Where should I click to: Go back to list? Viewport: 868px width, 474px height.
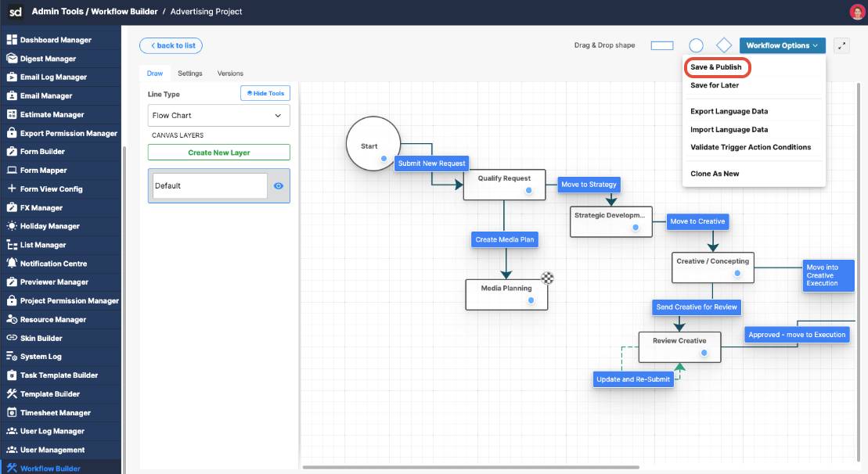(171, 45)
